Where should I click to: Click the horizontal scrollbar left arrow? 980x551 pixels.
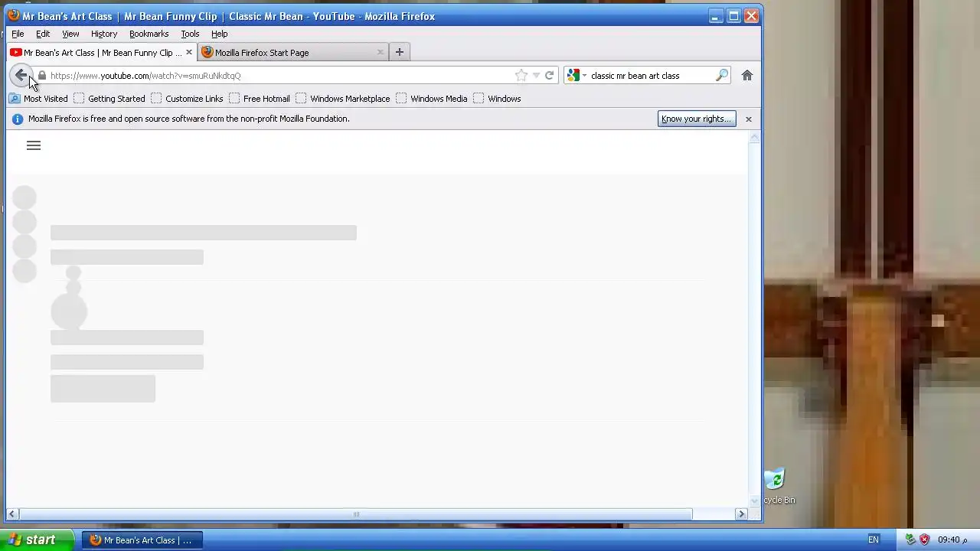[x=11, y=514]
